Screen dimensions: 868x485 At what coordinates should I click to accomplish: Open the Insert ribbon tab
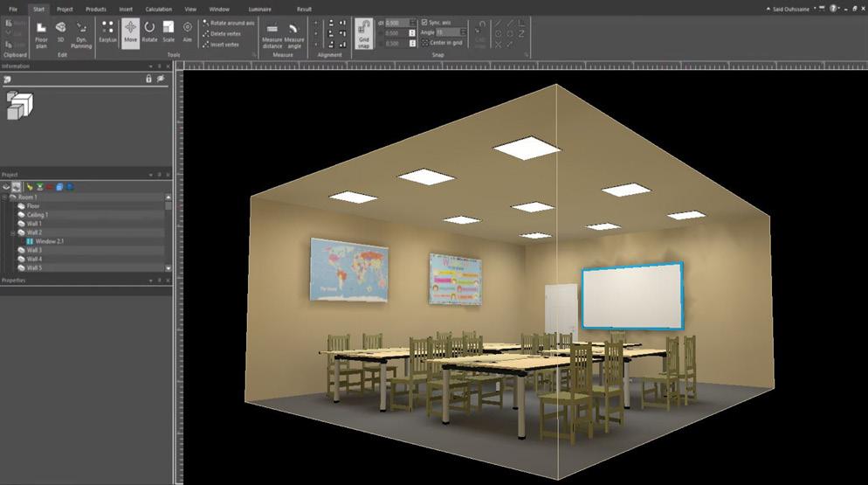tap(126, 9)
